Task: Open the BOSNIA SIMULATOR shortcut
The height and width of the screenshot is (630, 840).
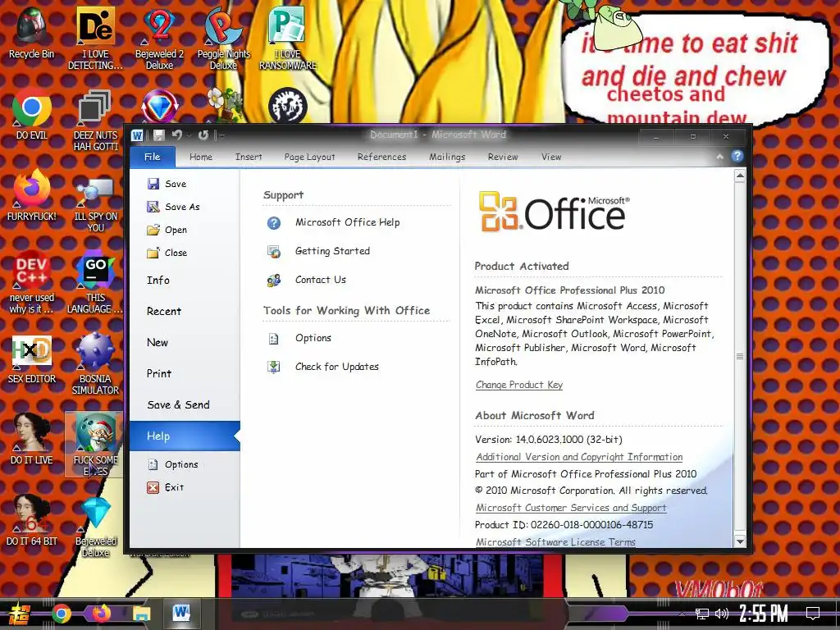Action: point(95,363)
